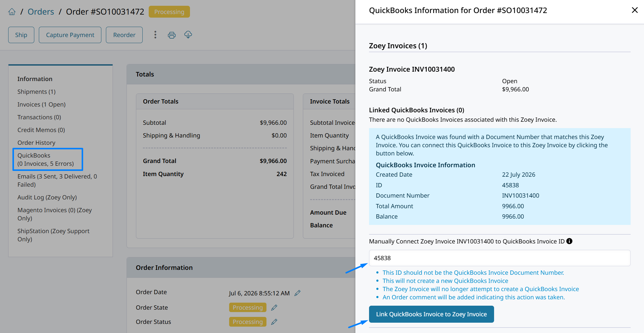Viewport: 644px width, 333px height.
Task: Edit the Order Status with pencil icon
Action: coord(274,322)
